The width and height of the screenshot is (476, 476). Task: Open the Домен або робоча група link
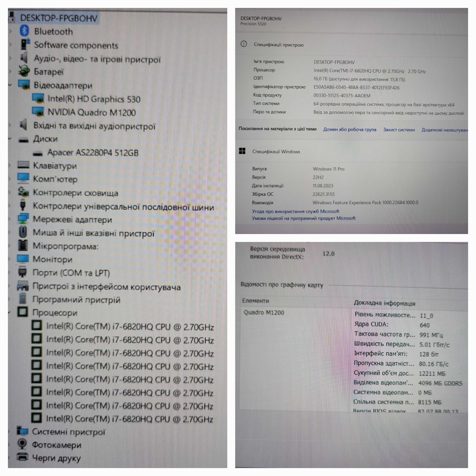[350, 129]
